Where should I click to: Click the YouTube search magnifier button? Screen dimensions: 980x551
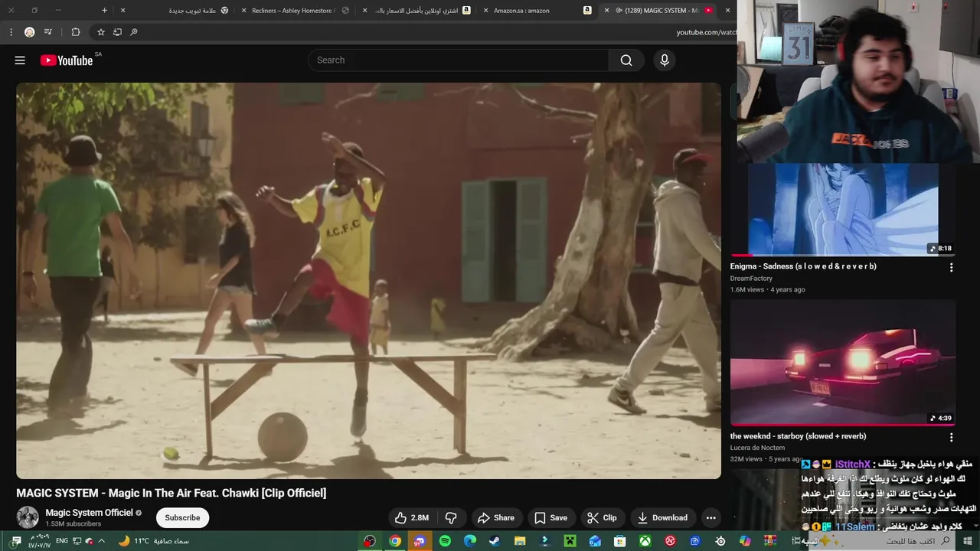click(626, 60)
